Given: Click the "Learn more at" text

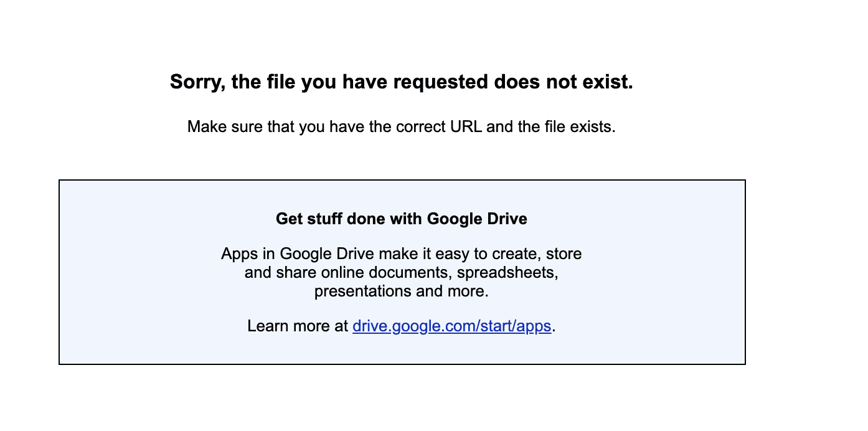Looking at the screenshot, I should [298, 326].
